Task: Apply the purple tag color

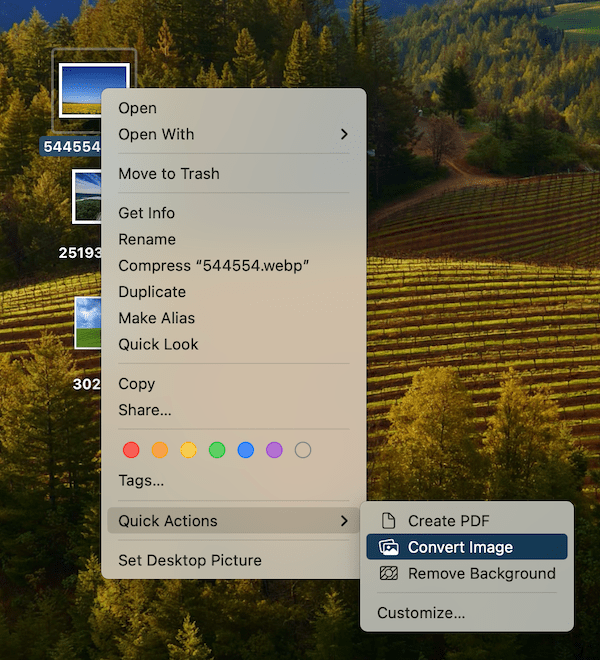Action: [274, 450]
